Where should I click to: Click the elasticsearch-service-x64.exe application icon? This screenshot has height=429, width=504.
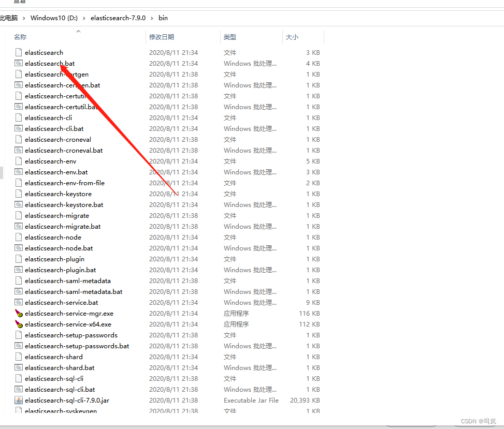[19, 324]
